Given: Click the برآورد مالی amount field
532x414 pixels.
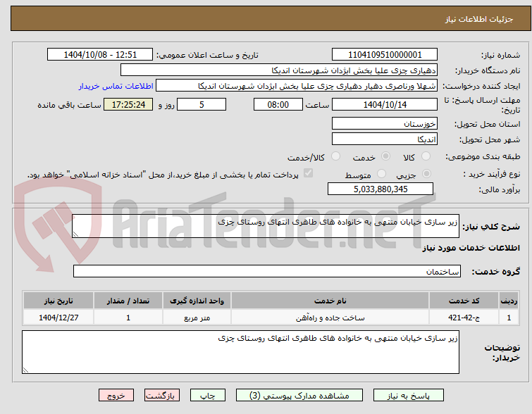Looking at the screenshot, I should 381,189.
